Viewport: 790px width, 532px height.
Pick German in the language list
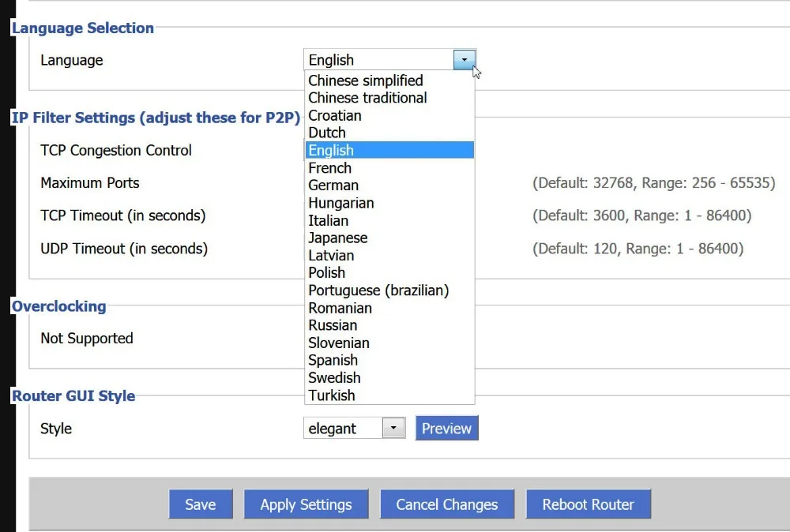[x=389, y=185]
